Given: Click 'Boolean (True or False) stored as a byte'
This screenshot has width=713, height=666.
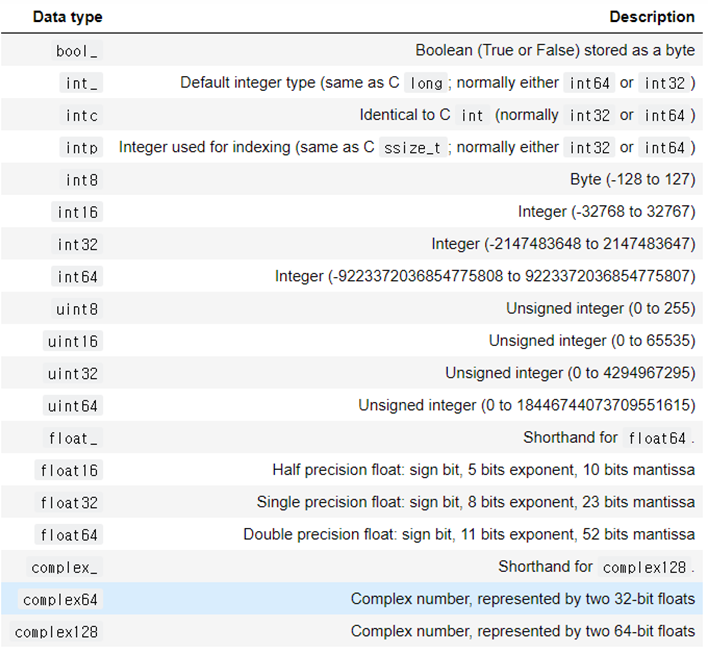Looking at the screenshot, I should [x=555, y=50].
